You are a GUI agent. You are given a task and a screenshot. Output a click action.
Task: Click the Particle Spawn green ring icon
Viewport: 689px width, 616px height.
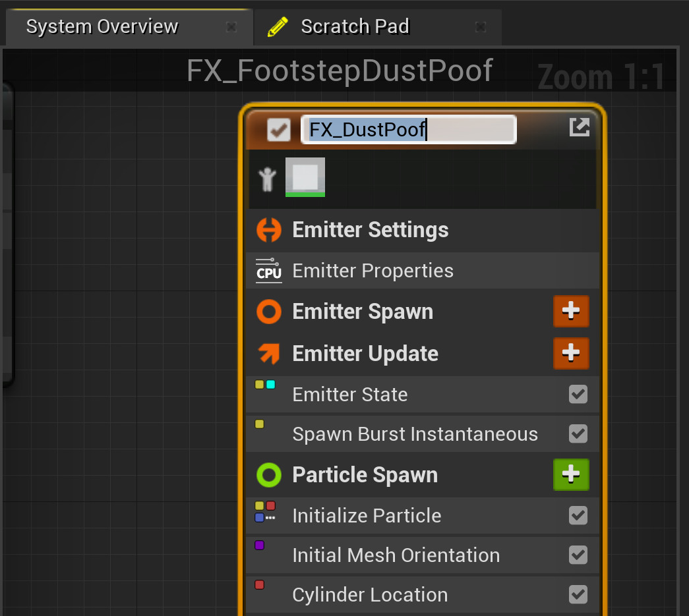tap(269, 475)
